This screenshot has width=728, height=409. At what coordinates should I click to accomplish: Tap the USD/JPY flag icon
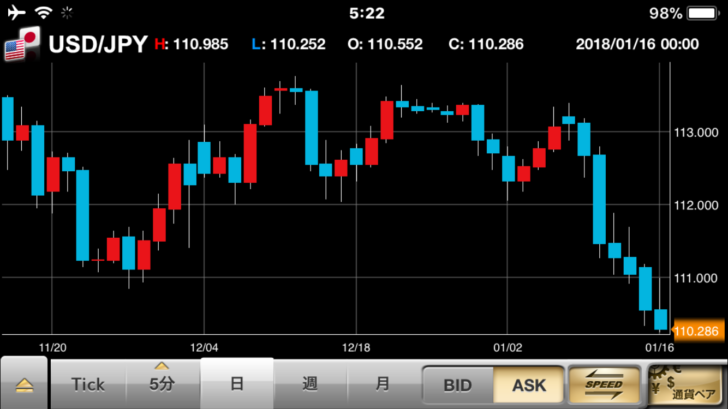pyautogui.click(x=23, y=46)
